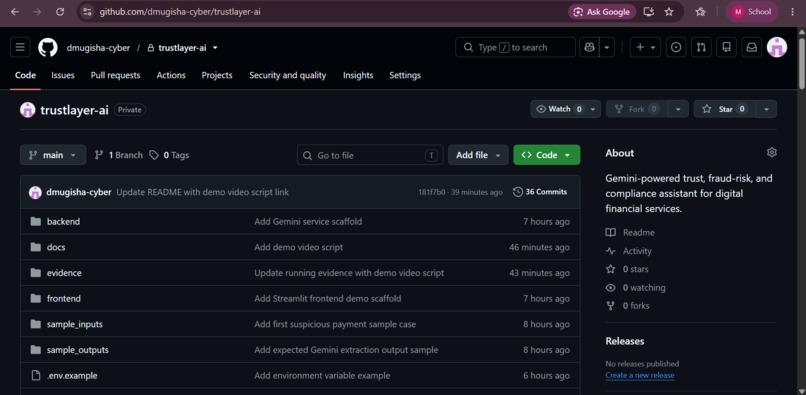806x395 pixels.
Task: Switch to the Actions tab
Action: pyautogui.click(x=171, y=75)
